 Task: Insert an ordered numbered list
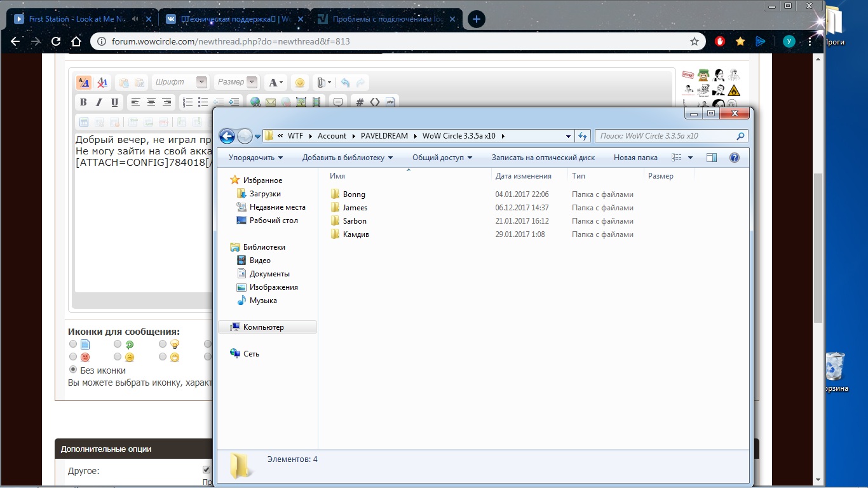point(187,102)
